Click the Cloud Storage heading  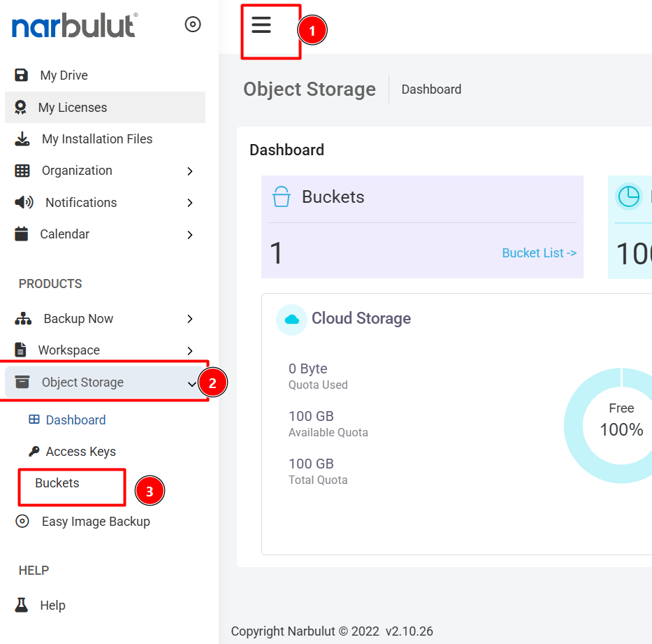[361, 318]
